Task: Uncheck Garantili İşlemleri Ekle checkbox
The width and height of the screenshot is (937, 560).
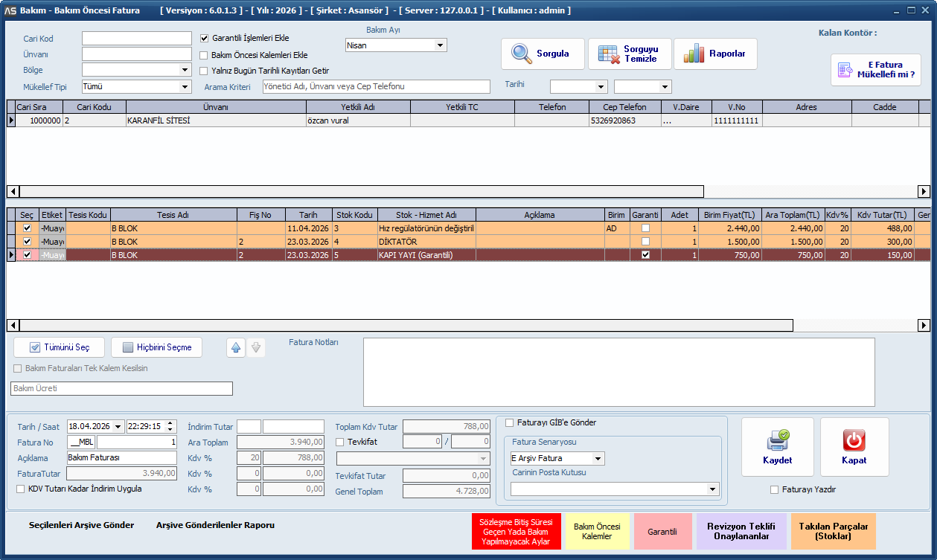Action: (205, 38)
